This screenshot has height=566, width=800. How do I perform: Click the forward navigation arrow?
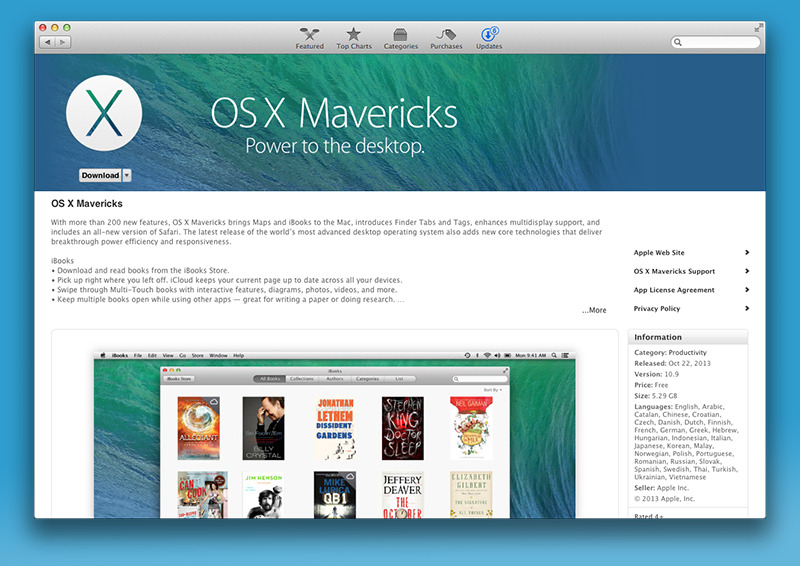[62, 43]
